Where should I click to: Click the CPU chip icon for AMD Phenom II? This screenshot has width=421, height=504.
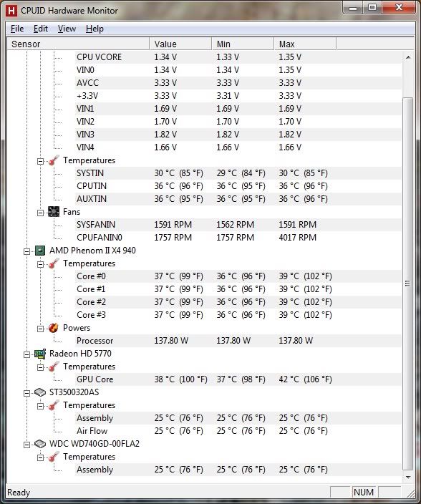[40, 251]
